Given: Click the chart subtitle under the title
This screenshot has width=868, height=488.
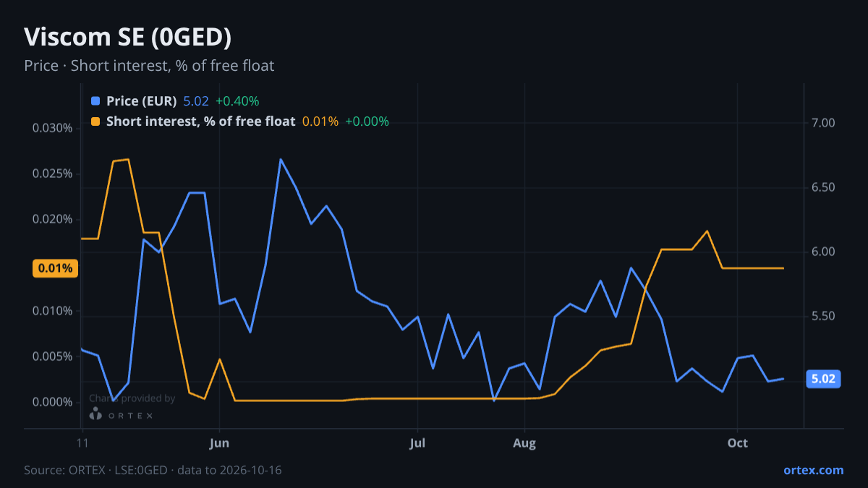Looking at the screenshot, I should (x=149, y=66).
